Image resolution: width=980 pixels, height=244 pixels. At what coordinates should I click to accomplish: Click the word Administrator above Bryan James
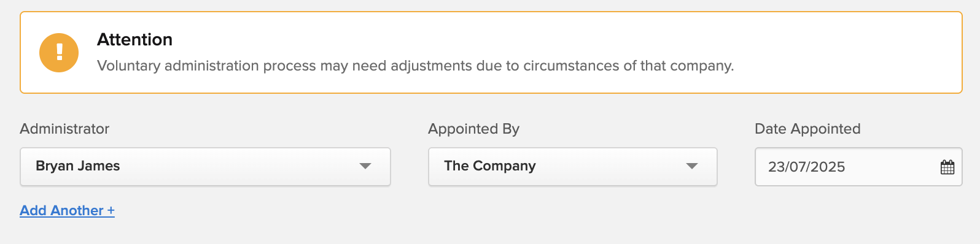click(x=64, y=129)
